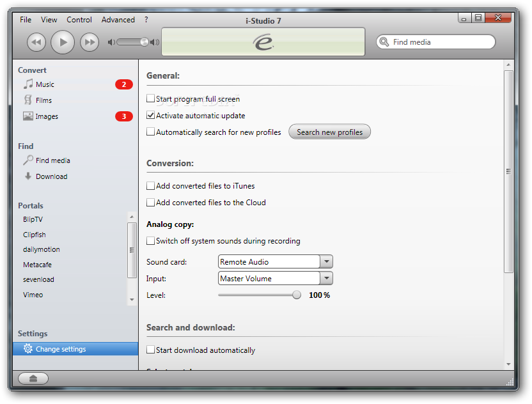Click the 100 % level value

tap(319, 295)
